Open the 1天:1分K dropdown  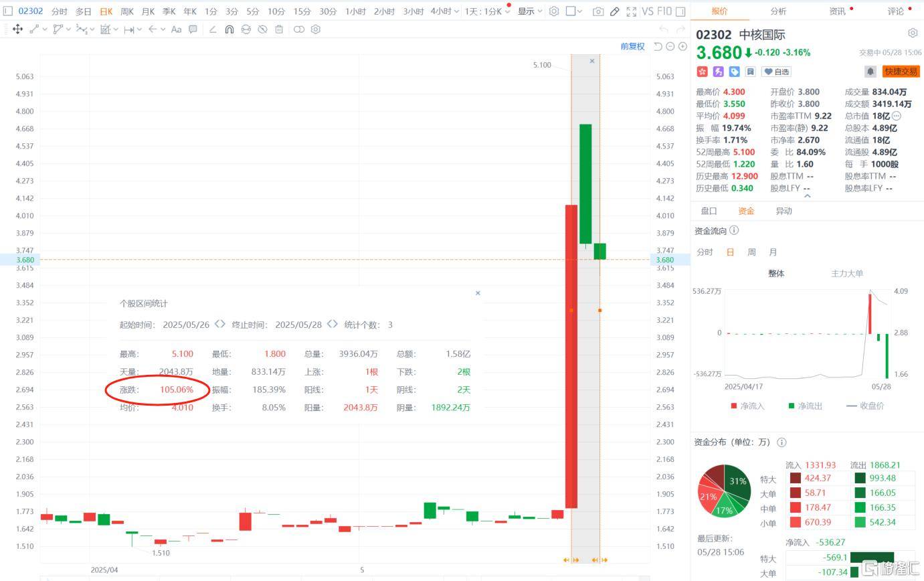click(488, 11)
